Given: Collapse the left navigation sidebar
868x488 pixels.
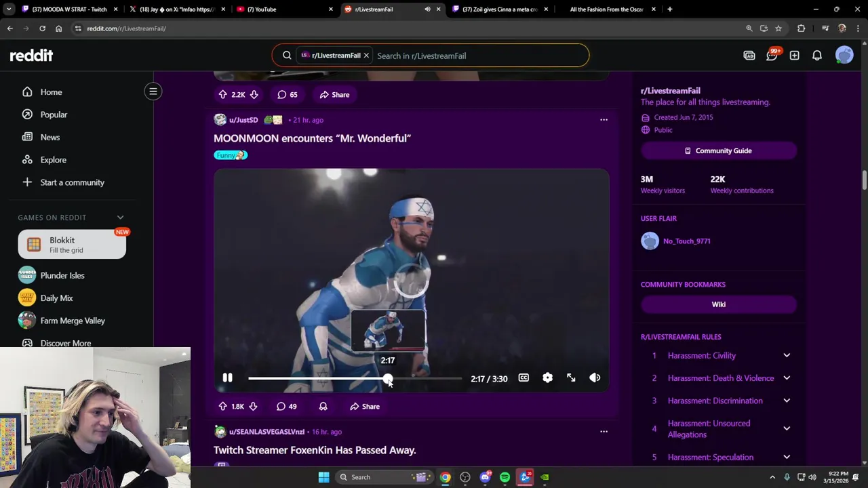Looking at the screenshot, I should click(153, 91).
